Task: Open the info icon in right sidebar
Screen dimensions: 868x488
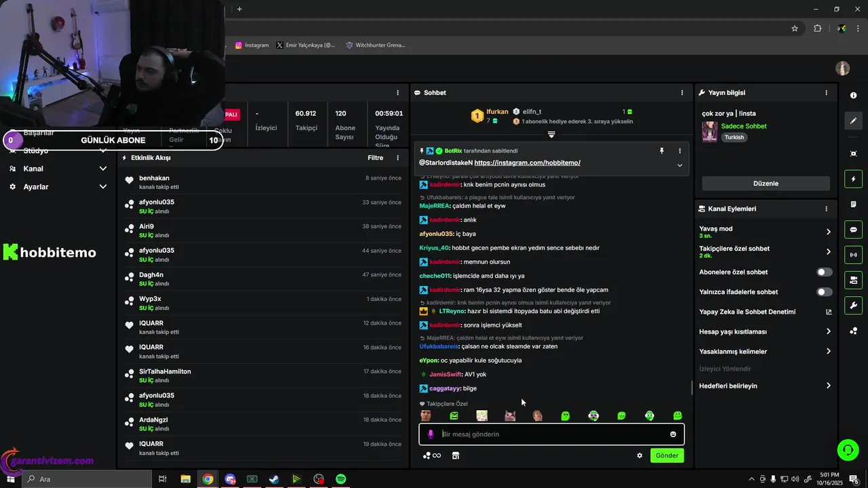Action: click(x=853, y=96)
